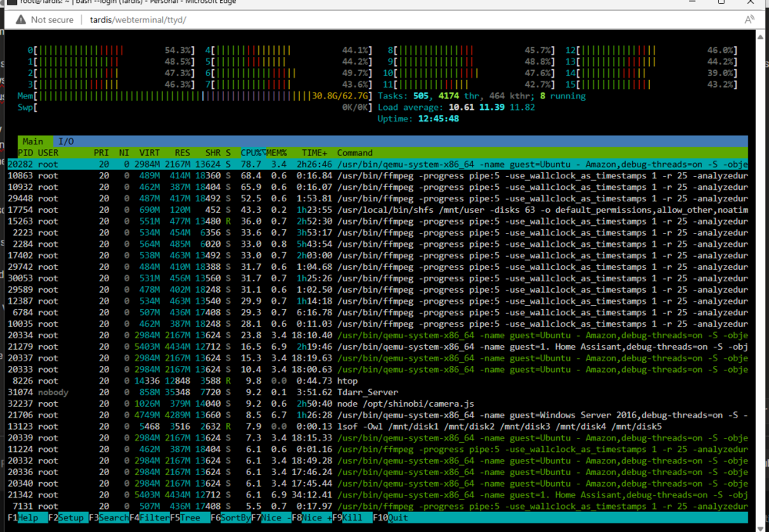Screen dimensions: 769x532
Task: Select process row PID 6784
Action: 378,312
